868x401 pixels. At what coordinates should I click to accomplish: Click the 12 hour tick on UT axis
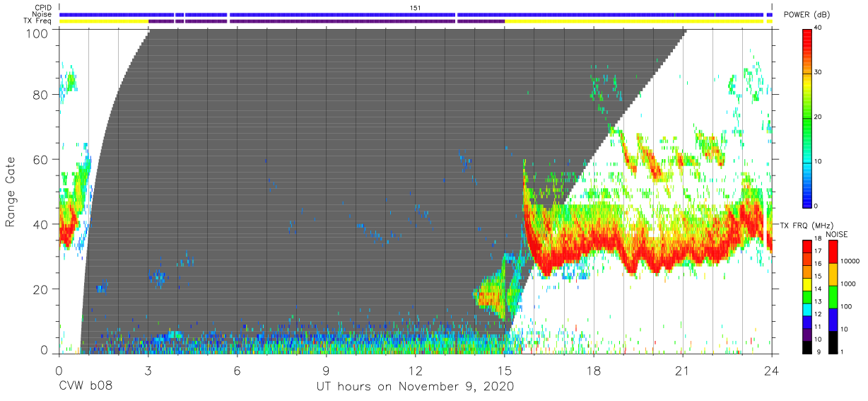pyautogui.click(x=415, y=370)
